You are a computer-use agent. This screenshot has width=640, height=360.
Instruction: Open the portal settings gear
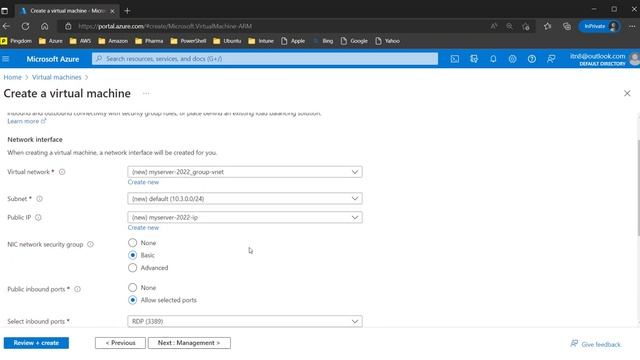pyautogui.click(x=512, y=59)
